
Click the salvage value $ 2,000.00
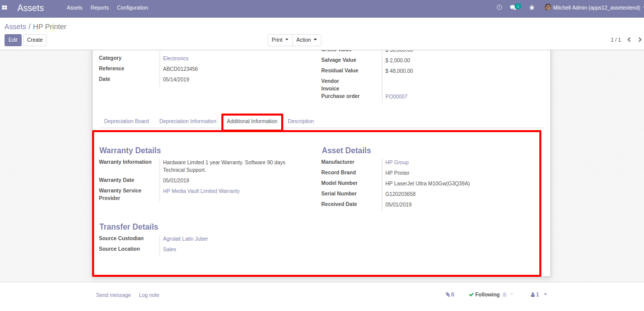[x=397, y=61]
